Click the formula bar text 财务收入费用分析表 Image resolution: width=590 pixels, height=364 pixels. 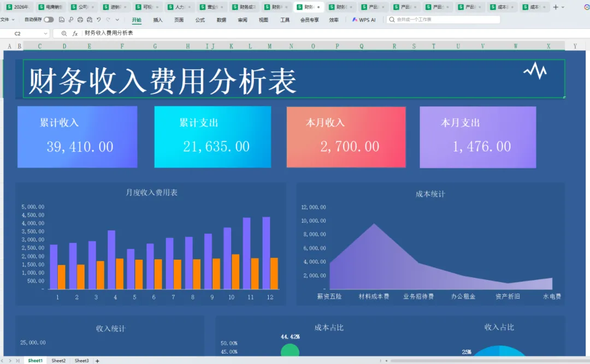109,33
